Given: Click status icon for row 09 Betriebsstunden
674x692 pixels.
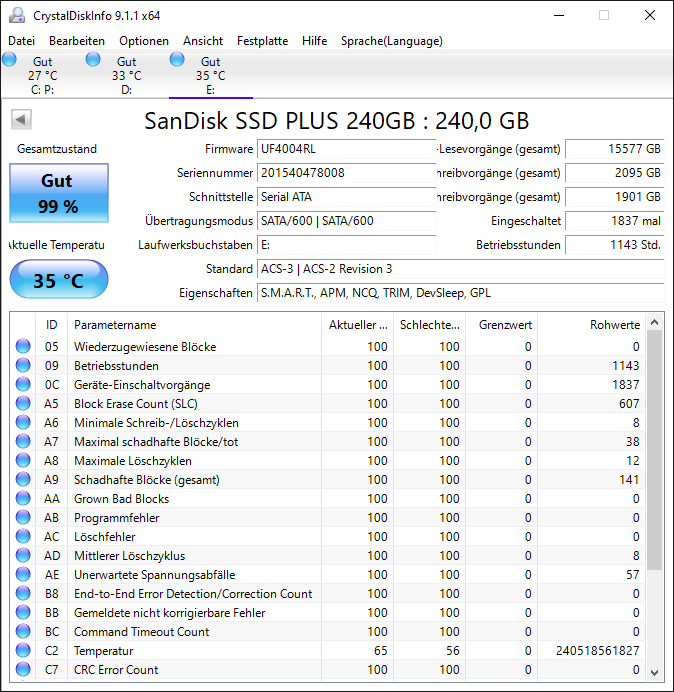Looking at the screenshot, I should pyautogui.click(x=23, y=365).
